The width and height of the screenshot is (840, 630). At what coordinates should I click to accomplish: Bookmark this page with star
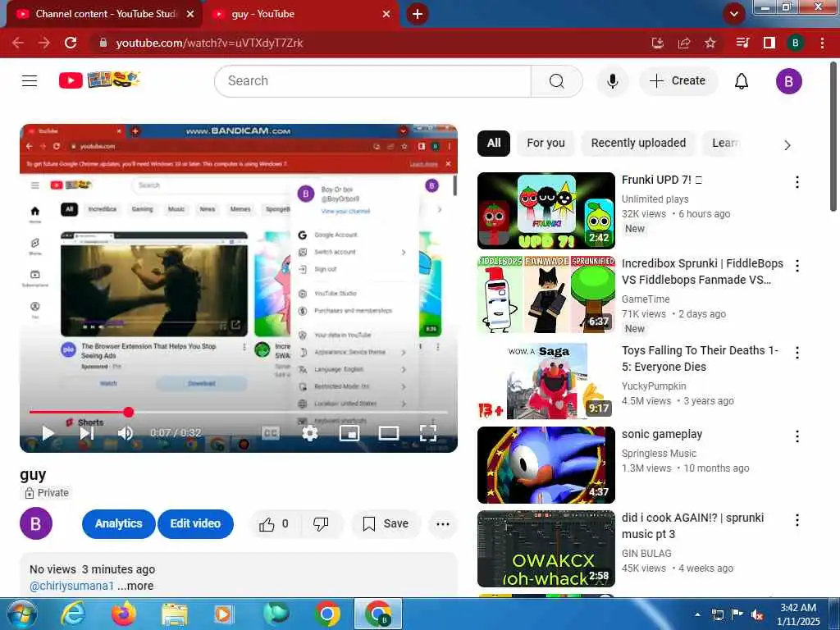[710, 43]
